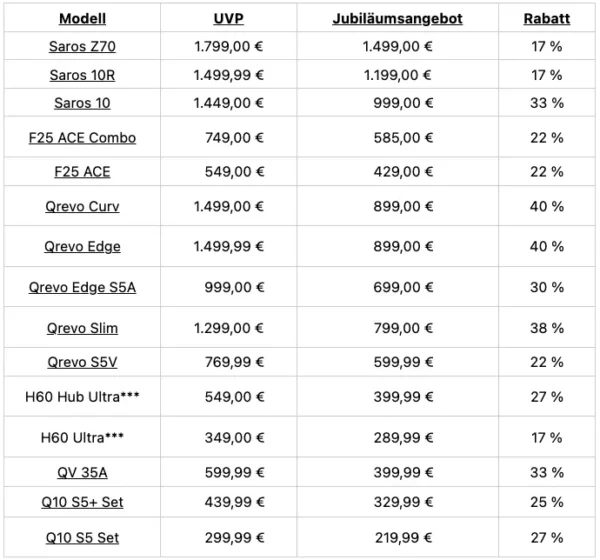
Task: Visit the Q10 S5+ Set link
Action: coord(82,502)
